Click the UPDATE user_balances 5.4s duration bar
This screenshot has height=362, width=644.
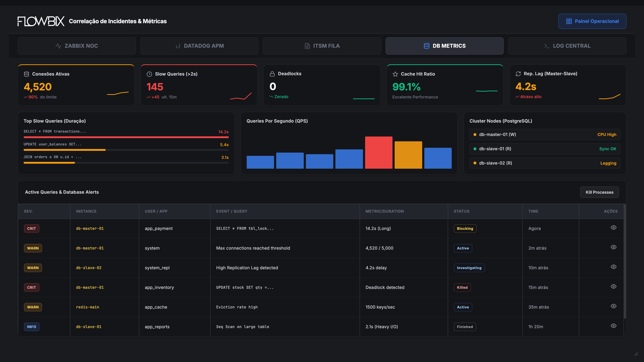(x=65, y=150)
